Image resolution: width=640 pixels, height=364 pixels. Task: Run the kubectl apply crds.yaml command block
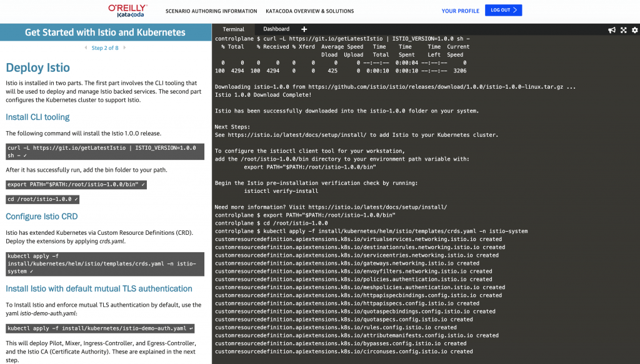105,263
